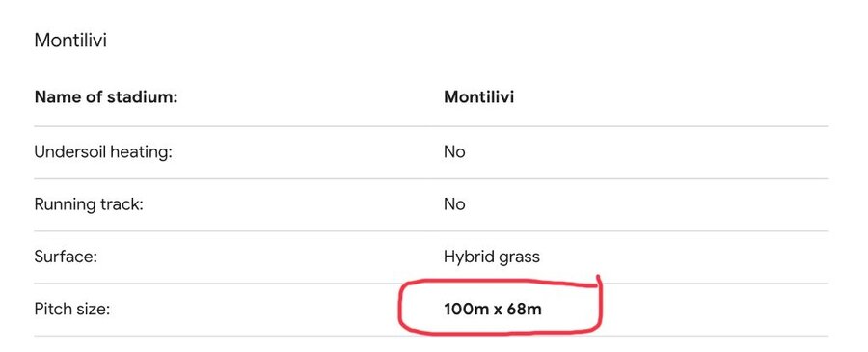Select the 'Name of stadium:' label
This screenshot has height=352, width=868.
pos(106,97)
